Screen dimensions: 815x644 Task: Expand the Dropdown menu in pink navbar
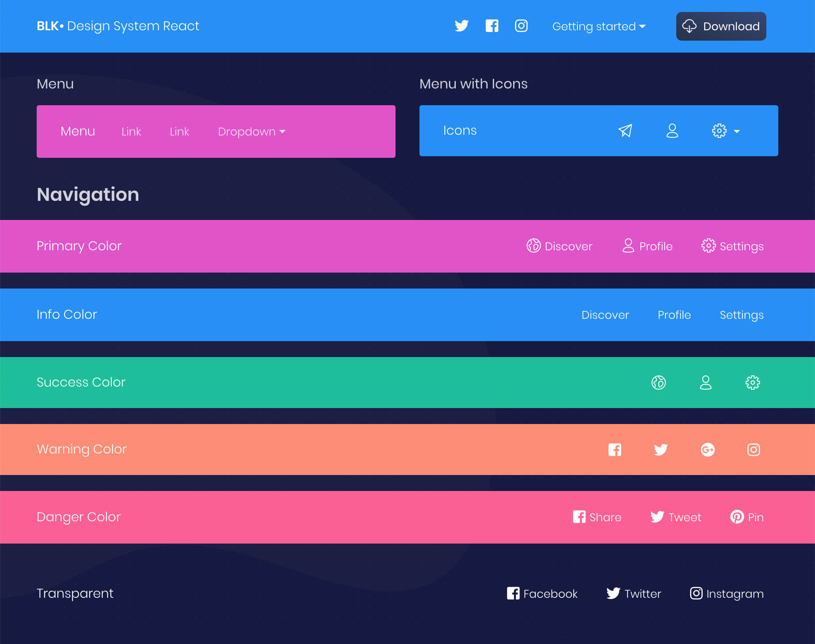click(251, 132)
